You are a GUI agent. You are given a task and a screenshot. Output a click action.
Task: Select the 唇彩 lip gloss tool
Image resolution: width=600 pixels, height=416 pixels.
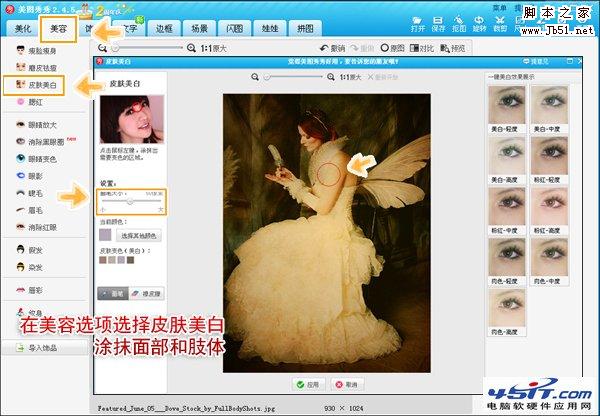tap(30, 290)
